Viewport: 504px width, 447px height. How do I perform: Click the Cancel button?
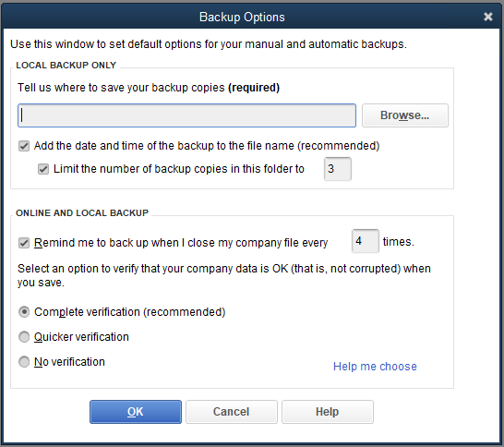[x=232, y=412]
